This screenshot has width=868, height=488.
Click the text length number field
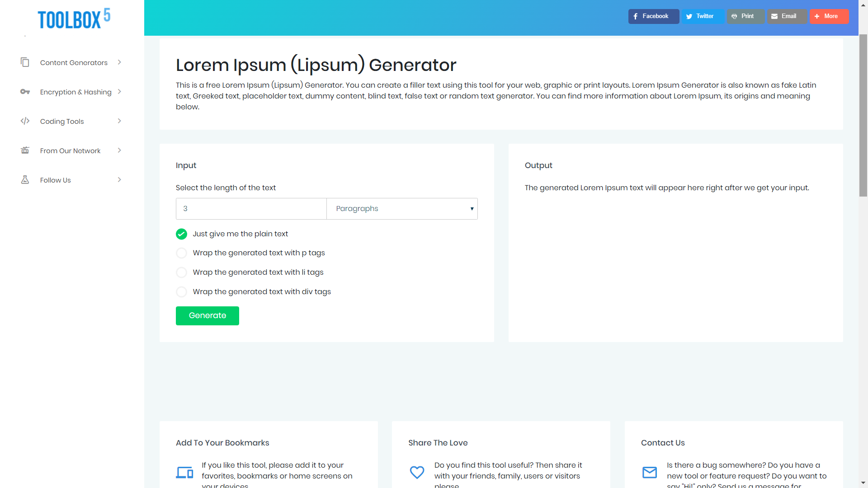[251, 209]
